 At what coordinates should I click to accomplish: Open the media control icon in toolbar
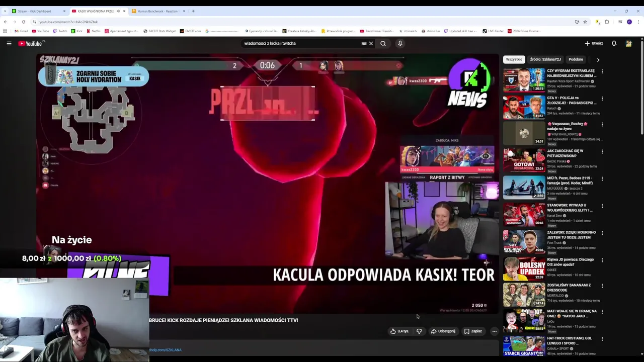[x=620, y=22]
